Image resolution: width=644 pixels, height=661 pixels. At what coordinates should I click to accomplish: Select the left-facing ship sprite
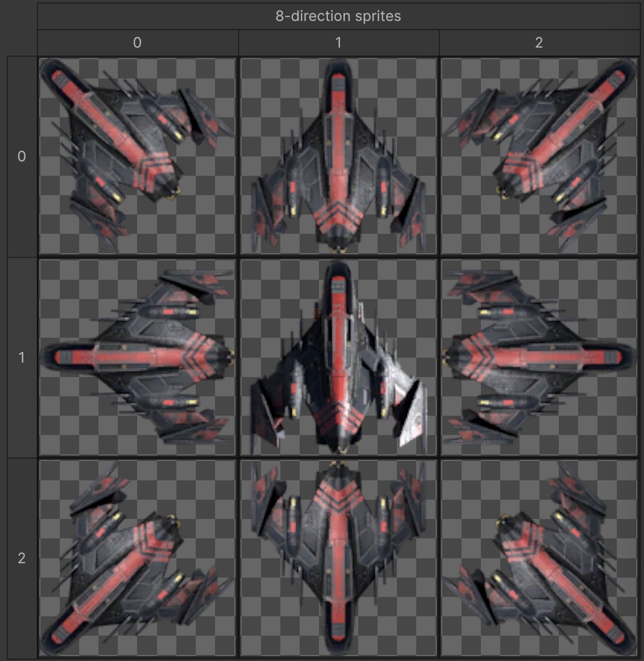tap(137, 356)
